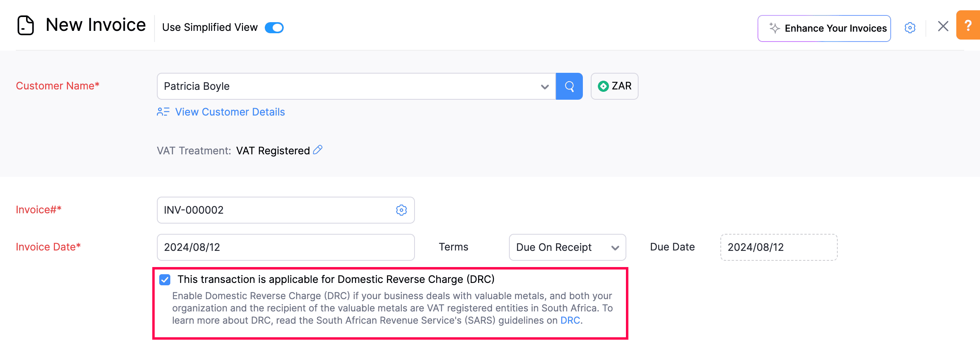Click the customer details person icon
Screen dimensions: 980x349
point(163,112)
